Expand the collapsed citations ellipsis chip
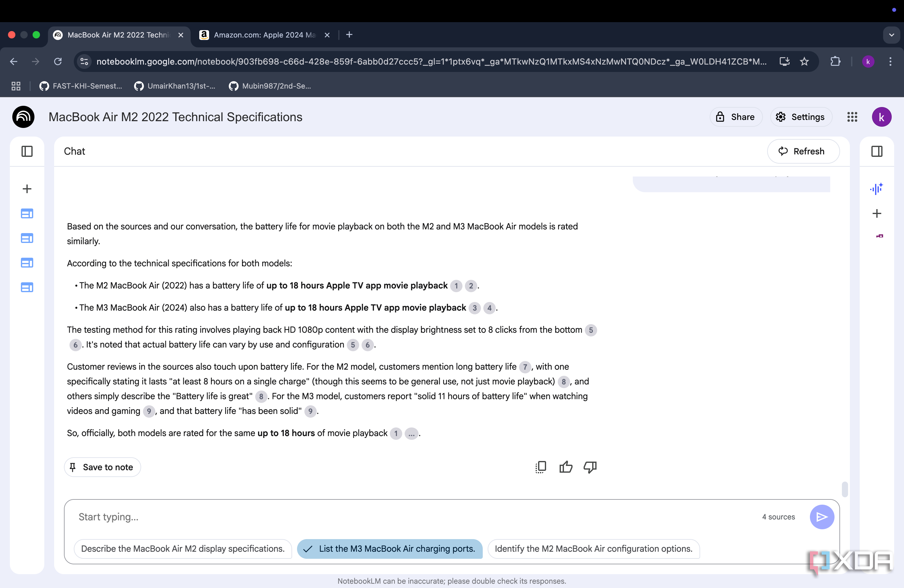The width and height of the screenshot is (904, 588). pyautogui.click(x=411, y=433)
